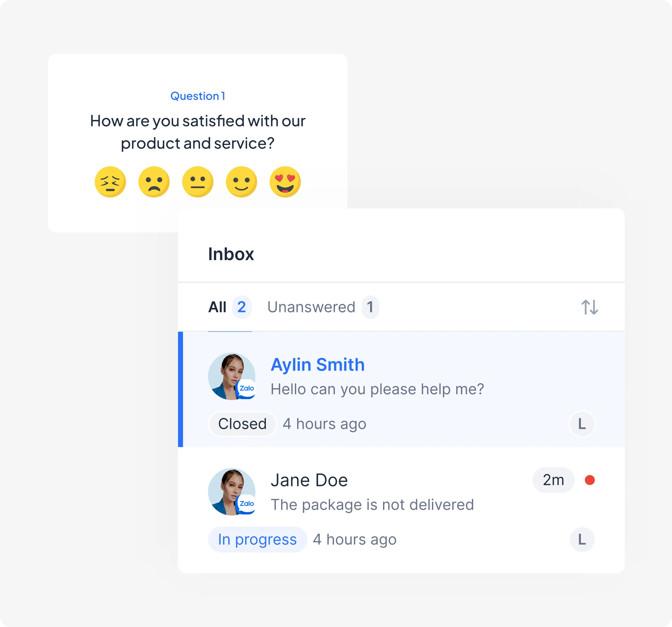Click the 2m time badge
The width and height of the screenshot is (672, 627).
(x=553, y=480)
